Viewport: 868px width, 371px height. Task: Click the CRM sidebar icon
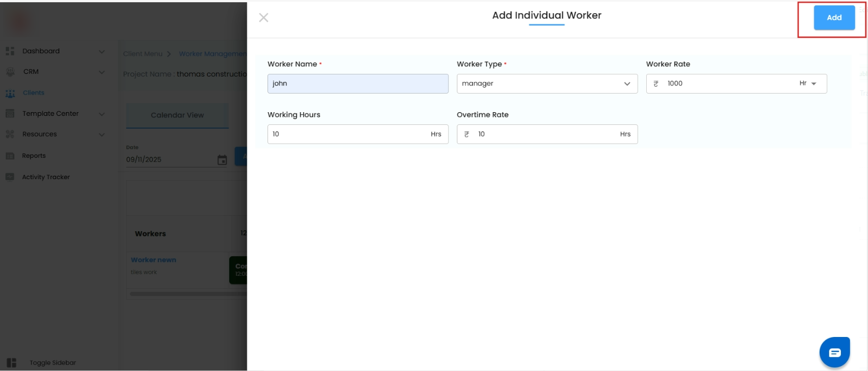[10, 72]
